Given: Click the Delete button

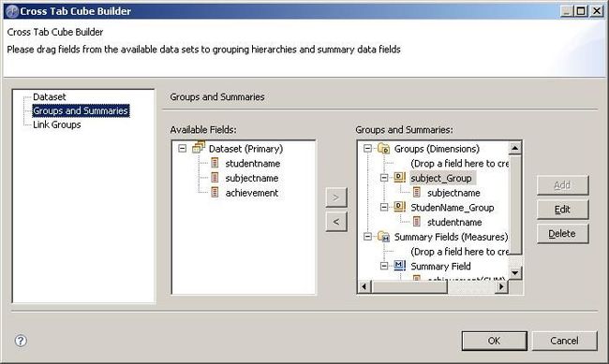Looking at the screenshot, I should [x=562, y=234].
